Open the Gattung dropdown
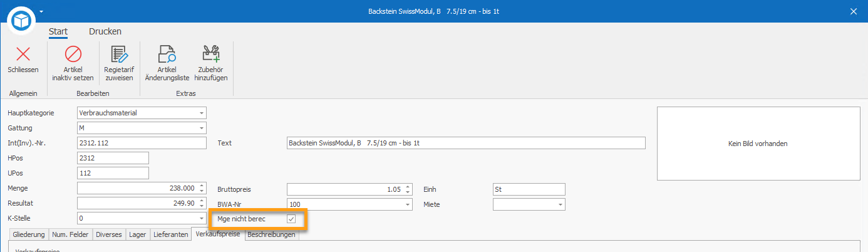868x252 pixels. tap(201, 128)
